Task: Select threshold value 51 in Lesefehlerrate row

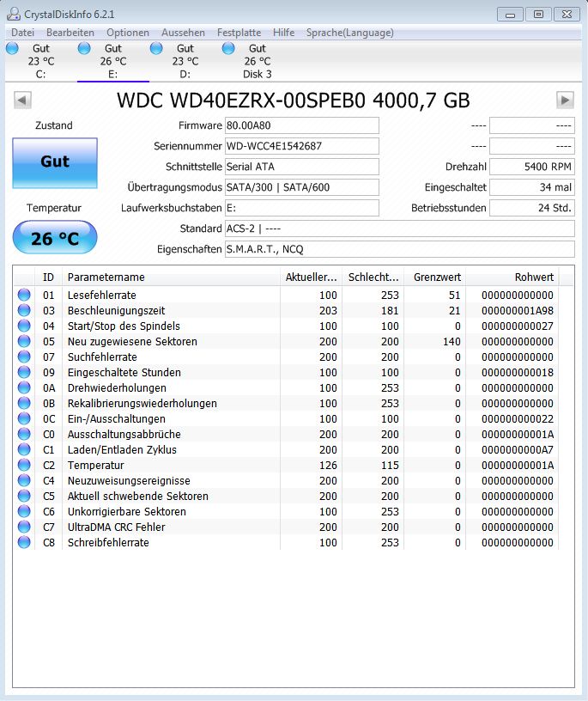Action: click(454, 295)
